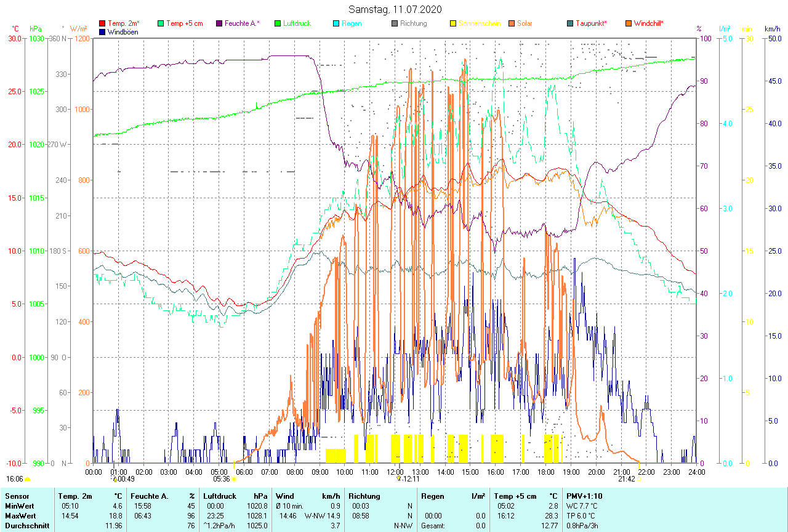Viewport: 788px width, 532px height.
Task: Click the Temp +5 cm legend swatch
Action: click(161, 23)
